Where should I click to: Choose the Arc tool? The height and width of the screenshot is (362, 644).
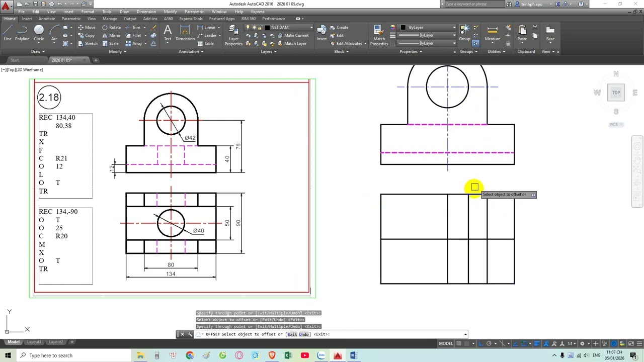54,33
